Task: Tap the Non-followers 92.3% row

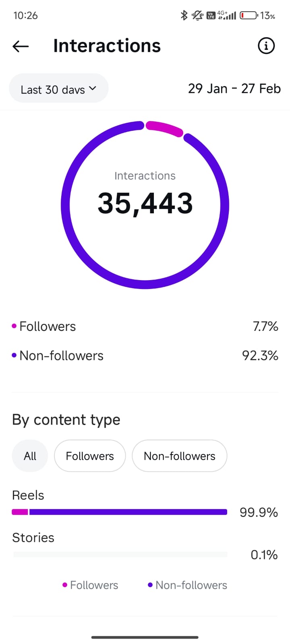Action: tap(145, 356)
